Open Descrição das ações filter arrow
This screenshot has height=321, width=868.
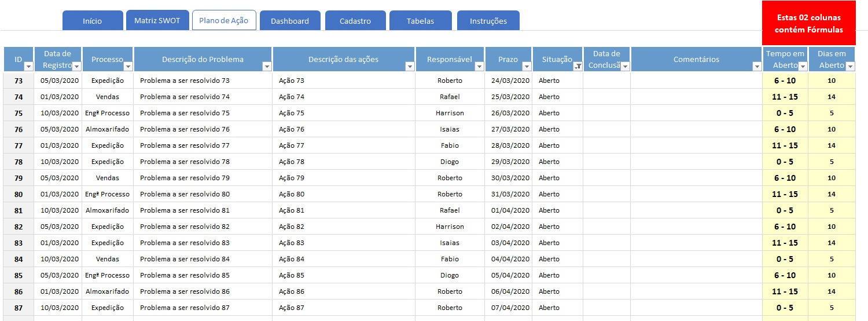410,67
